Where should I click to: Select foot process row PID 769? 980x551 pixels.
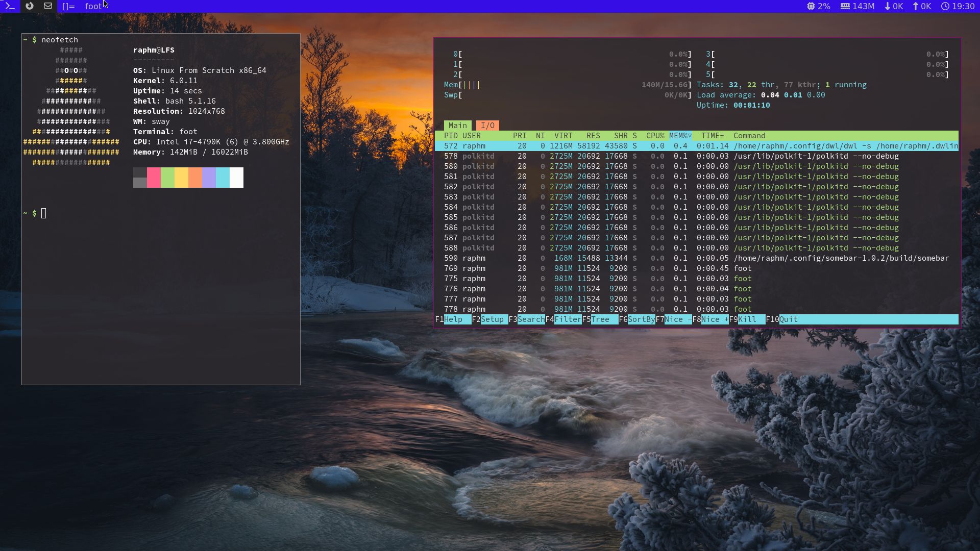pos(697,268)
